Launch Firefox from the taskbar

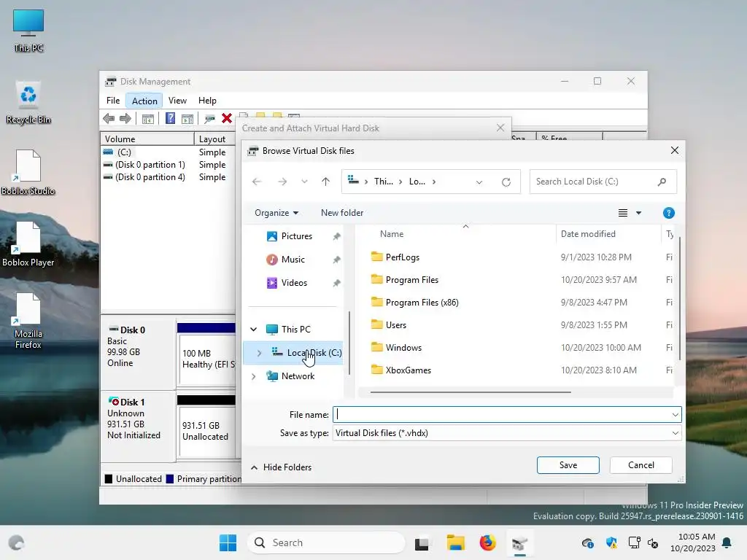(x=487, y=542)
